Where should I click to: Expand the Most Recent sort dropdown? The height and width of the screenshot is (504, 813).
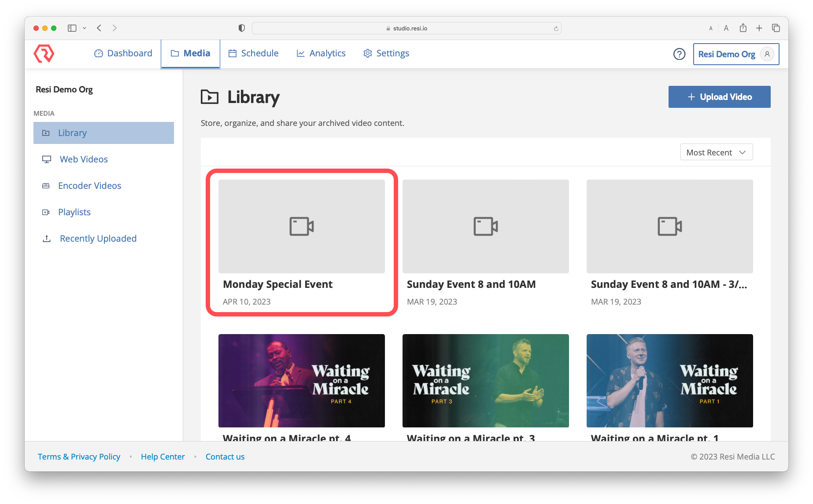pyautogui.click(x=716, y=152)
